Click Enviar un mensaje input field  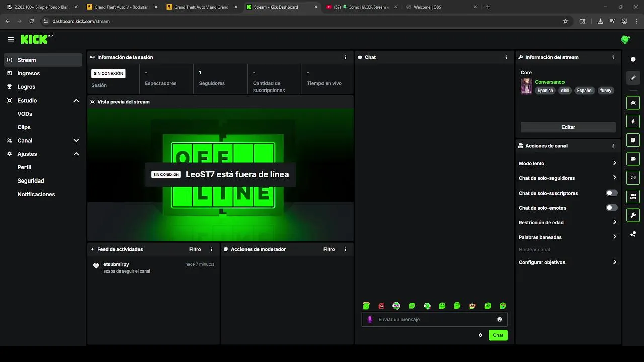434,319
